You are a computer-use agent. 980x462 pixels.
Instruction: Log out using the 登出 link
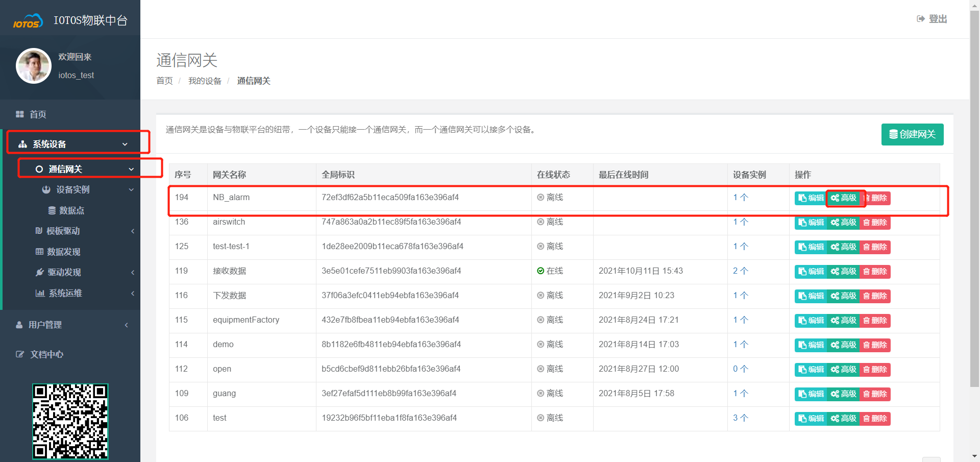(x=932, y=19)
